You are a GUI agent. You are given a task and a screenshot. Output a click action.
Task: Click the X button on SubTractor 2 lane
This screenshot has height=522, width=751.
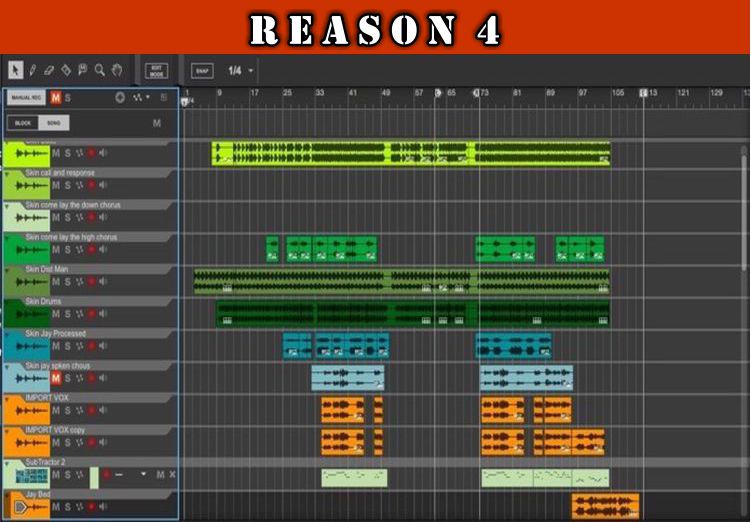[x=172, y=475]
